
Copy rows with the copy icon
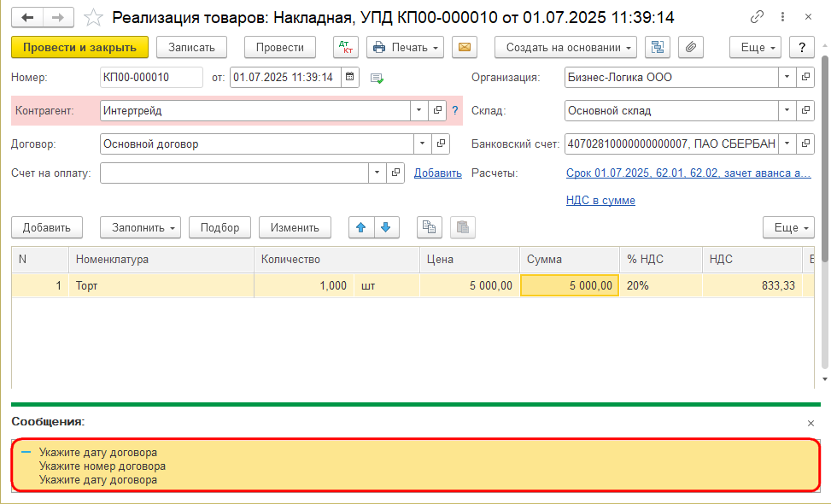[x=430, y=227]
